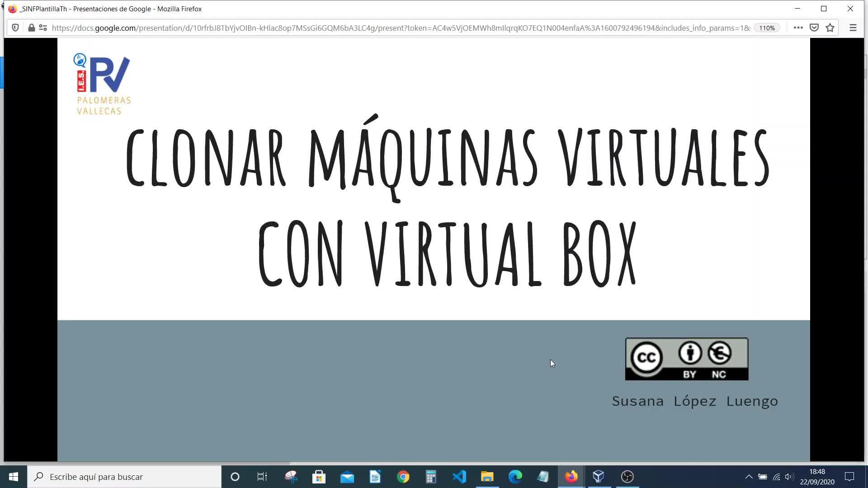The width and height of the screenshot is (868, 488).
Task: Reset the 110% zoom level badge
Action: (767, 28)
